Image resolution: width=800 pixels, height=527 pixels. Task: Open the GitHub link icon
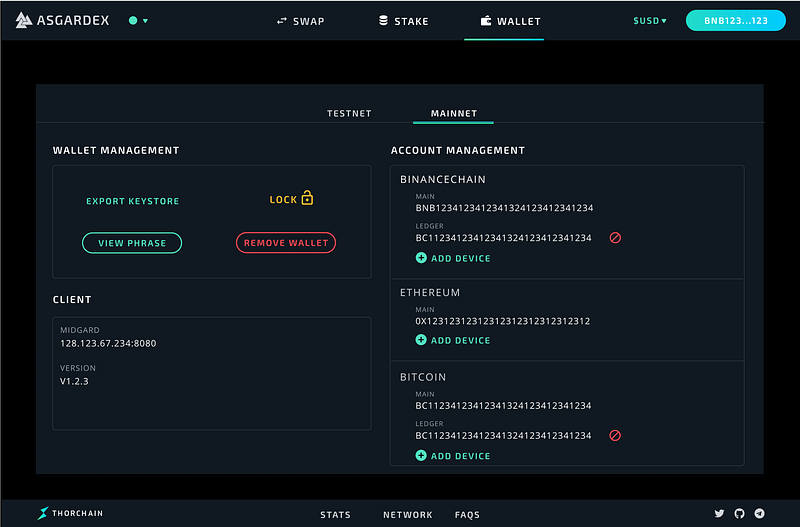coord(739,513)
